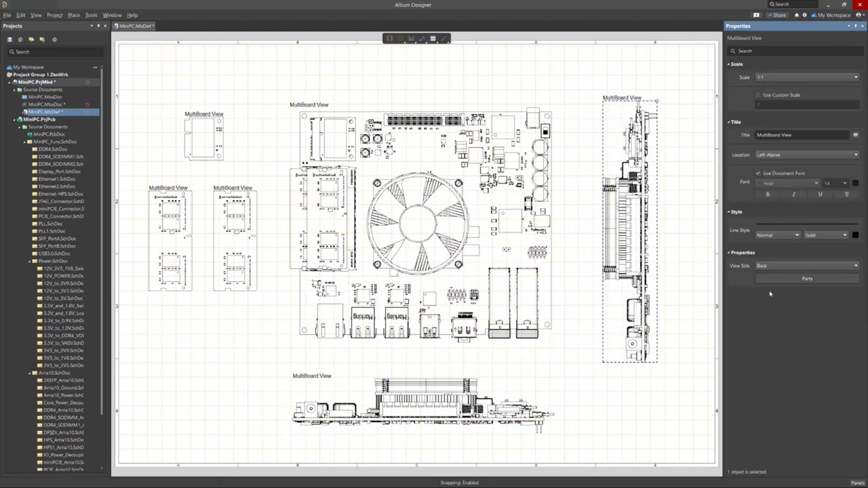The height and width of the screenshot is (488, 868).
Task: Pin the Projects panel
Action: (x=98, y=26)
